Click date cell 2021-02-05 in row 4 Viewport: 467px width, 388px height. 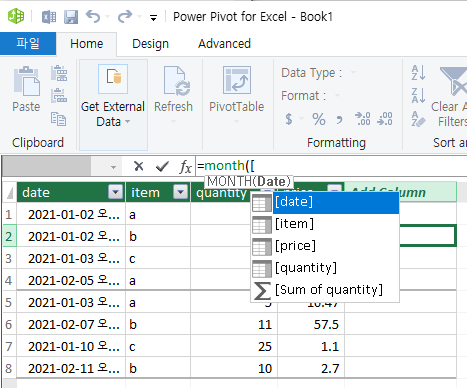[71, 280]
